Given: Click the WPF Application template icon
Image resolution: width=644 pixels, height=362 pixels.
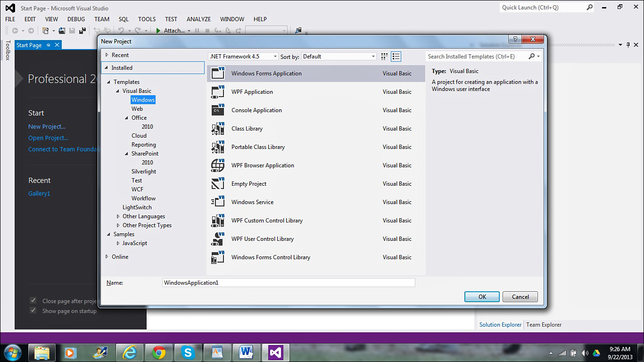Looking at the screenshot, I should (218, 92).
